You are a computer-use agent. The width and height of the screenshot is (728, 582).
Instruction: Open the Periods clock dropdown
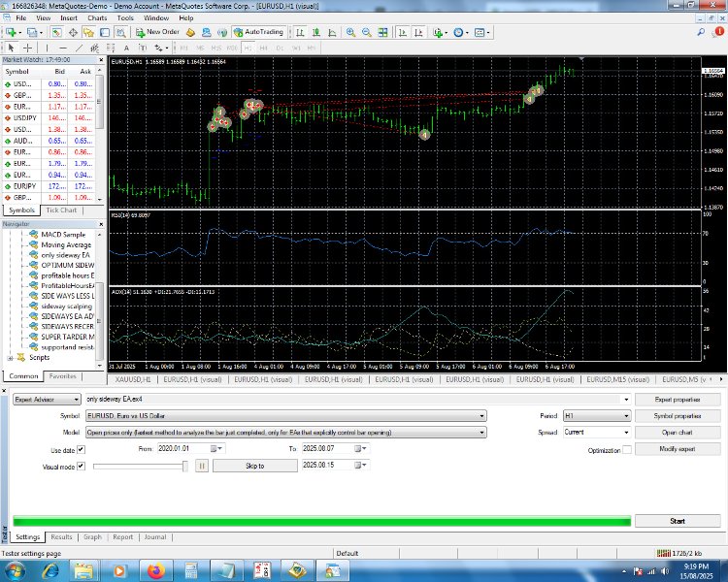(x=460, y=32)
